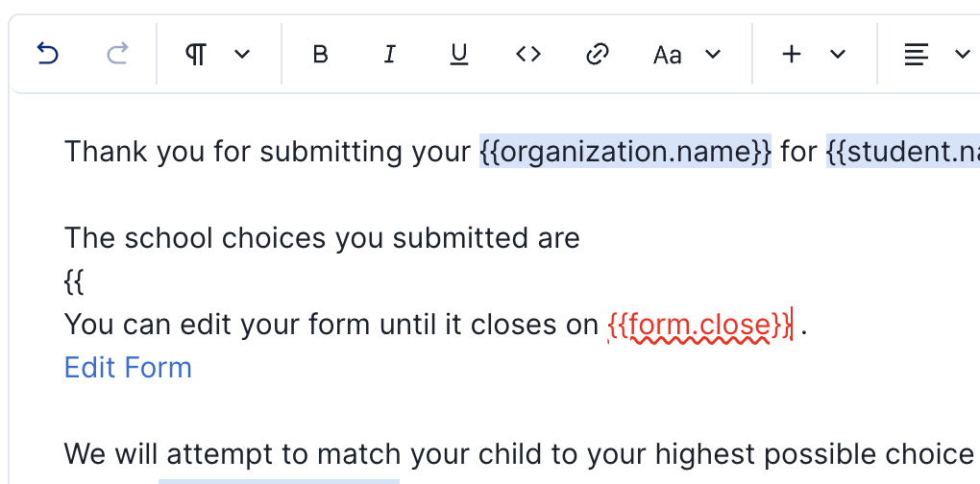Open the Aa font size dropdown chevron
980x484 pixels.
(x=713, y=55)
